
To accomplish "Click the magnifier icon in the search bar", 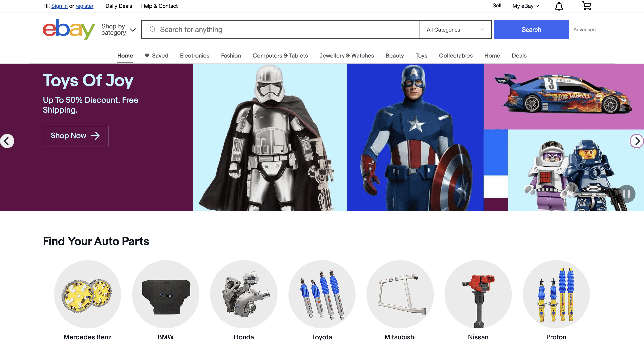I will [x=153, y=29].
